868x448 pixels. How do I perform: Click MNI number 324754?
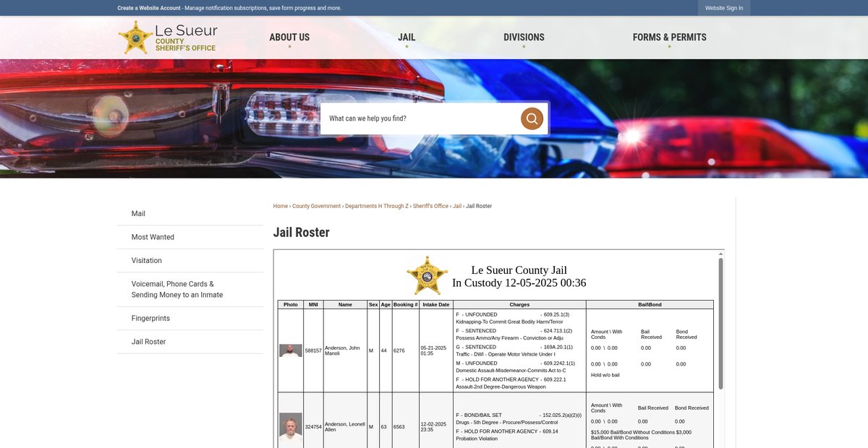[313, 427]
